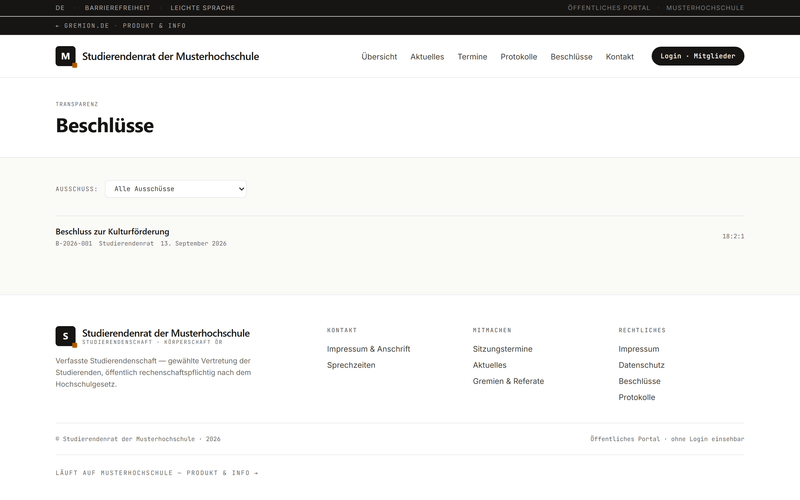Click the date 13. September 2026
Image resolution: width=800 pixels, height=500 pixels.
click(x=193, y=244)
